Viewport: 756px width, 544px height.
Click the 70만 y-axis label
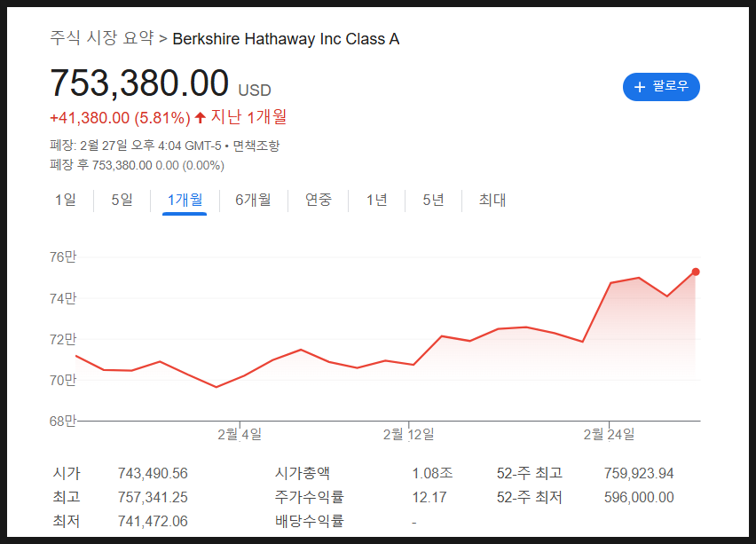[x=63, y=380]
